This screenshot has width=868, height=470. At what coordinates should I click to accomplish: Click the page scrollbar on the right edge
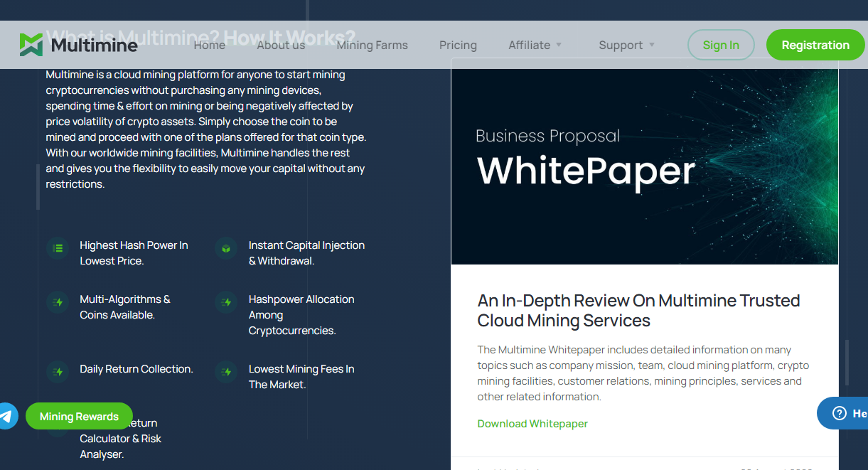point(847,363)
